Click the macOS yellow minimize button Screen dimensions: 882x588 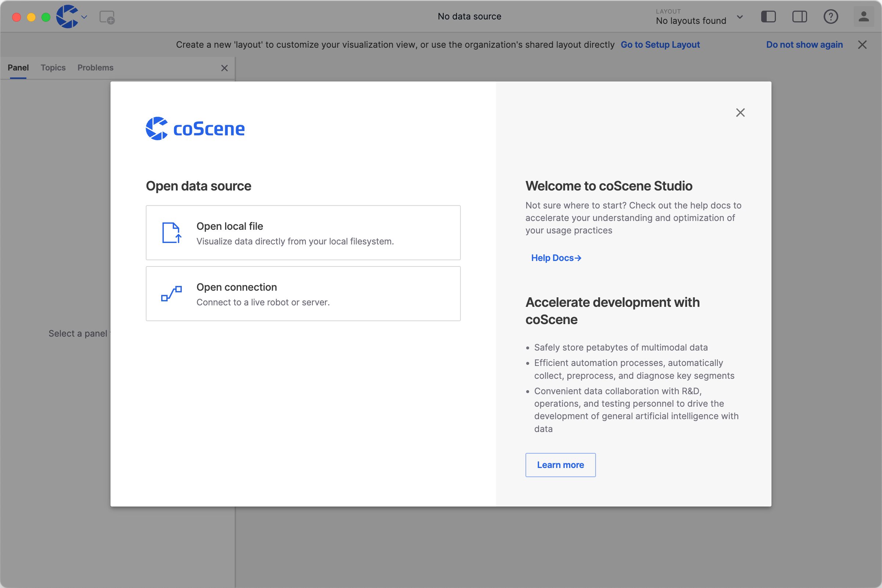click(31, 17)
